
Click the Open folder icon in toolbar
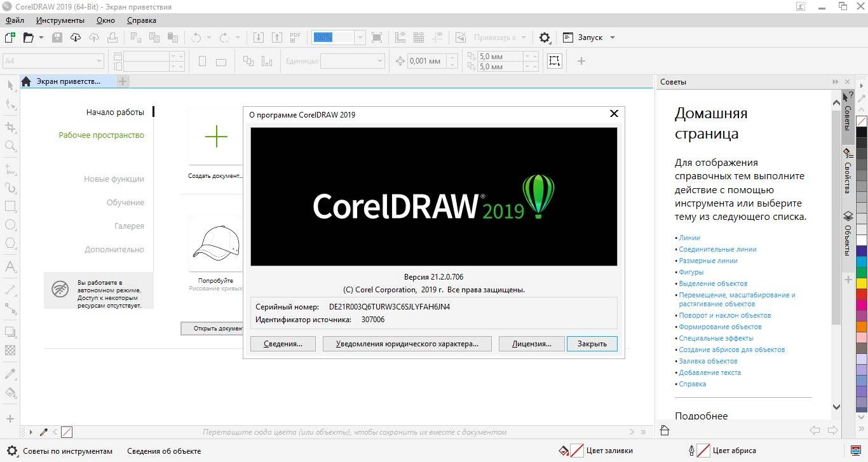coord(28,37)
